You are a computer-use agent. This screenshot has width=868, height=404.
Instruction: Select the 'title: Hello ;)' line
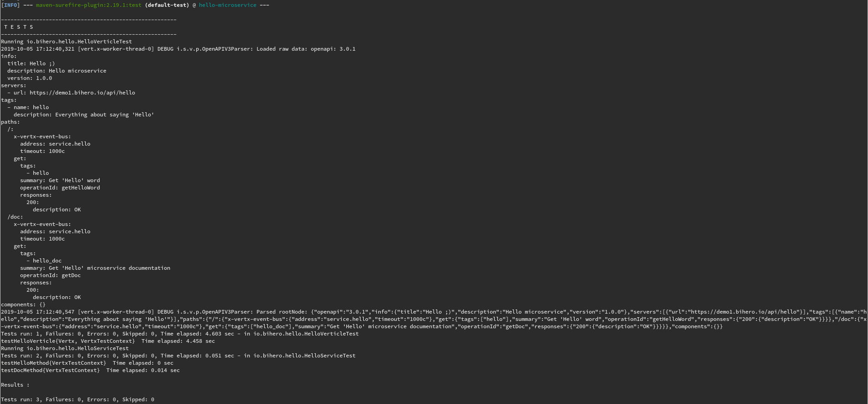pyautogui.click(x=31, y=63)
